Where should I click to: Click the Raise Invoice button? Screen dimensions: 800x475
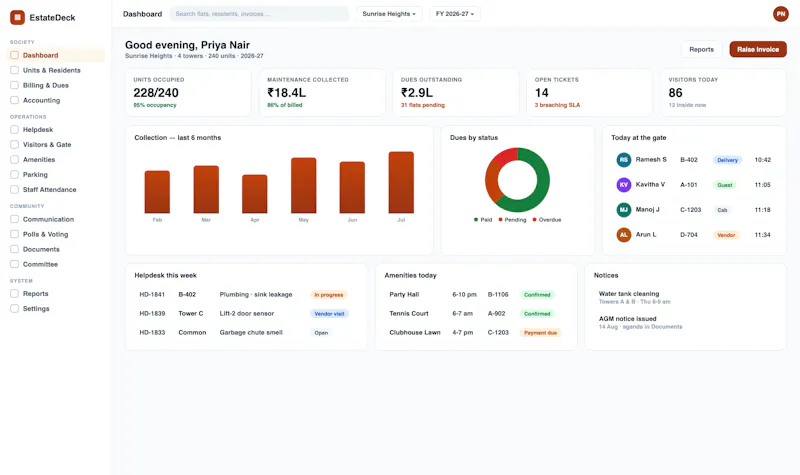[x=758, y=49]
